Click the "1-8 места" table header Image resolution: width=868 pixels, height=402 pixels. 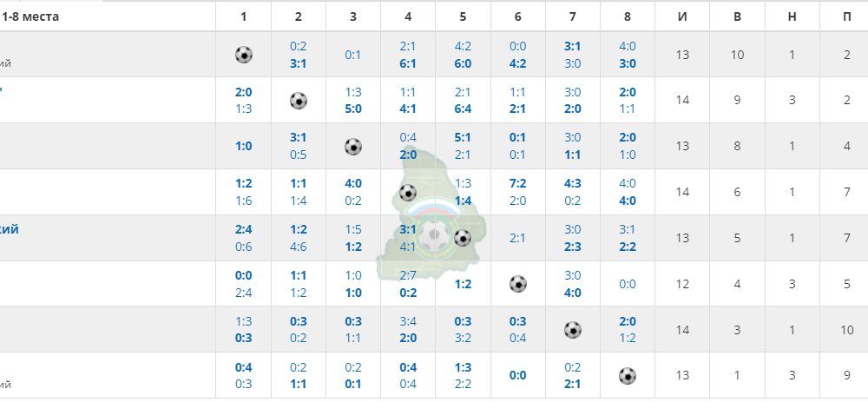pyautogui.click(x=30, y=16)
